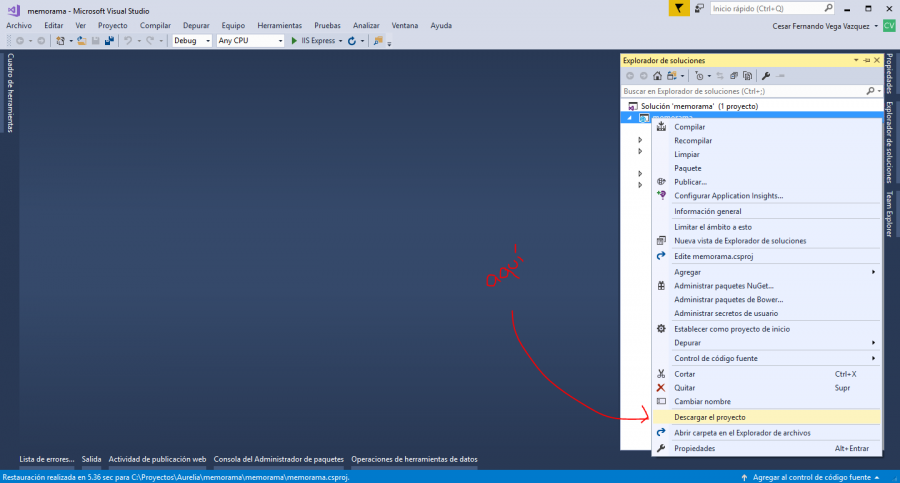
Task: Click the New Project toolbar icon
Action: [60, 41]
